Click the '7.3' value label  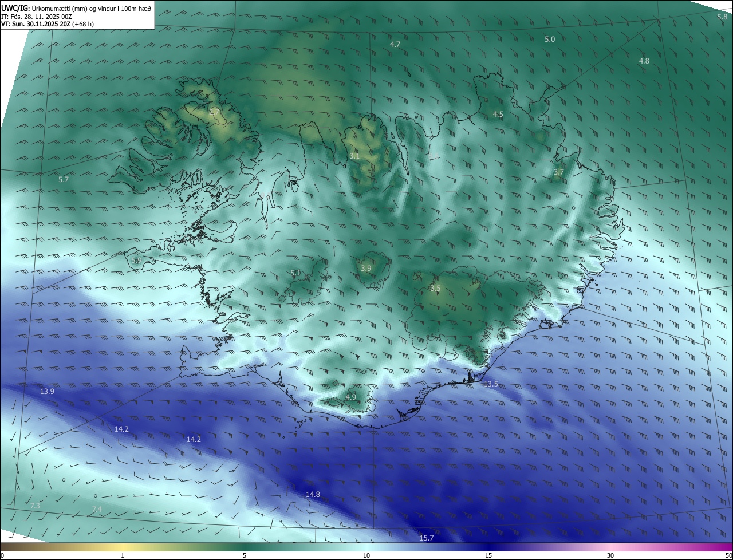(x=35, y=506)
